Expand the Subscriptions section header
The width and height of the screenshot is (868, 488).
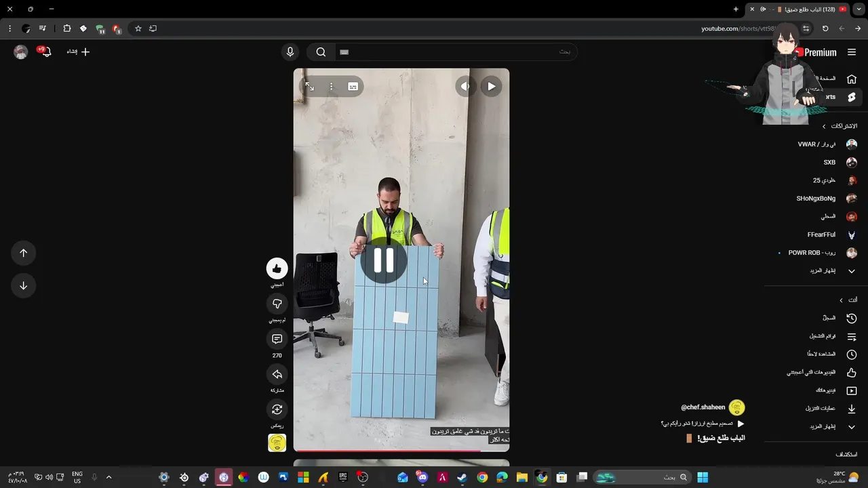pyautogui.click(x=839, y=126)
